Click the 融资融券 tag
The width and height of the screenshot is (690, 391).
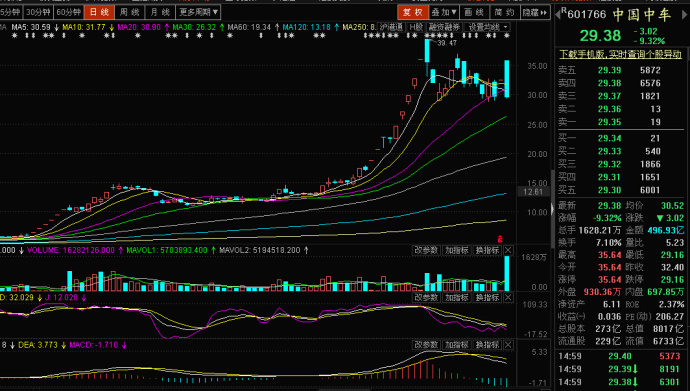pyautogui.click(x=444, y=27)
